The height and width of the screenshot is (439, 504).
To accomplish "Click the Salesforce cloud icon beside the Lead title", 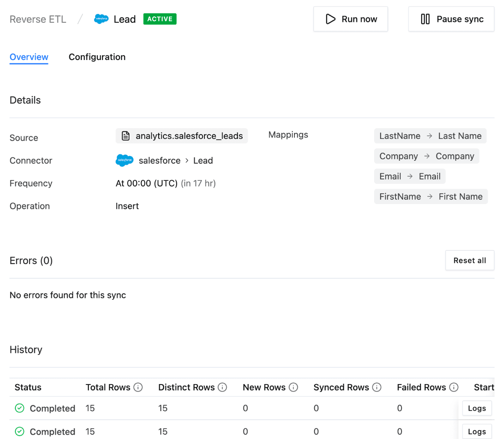I will click(x=101, y=19).
